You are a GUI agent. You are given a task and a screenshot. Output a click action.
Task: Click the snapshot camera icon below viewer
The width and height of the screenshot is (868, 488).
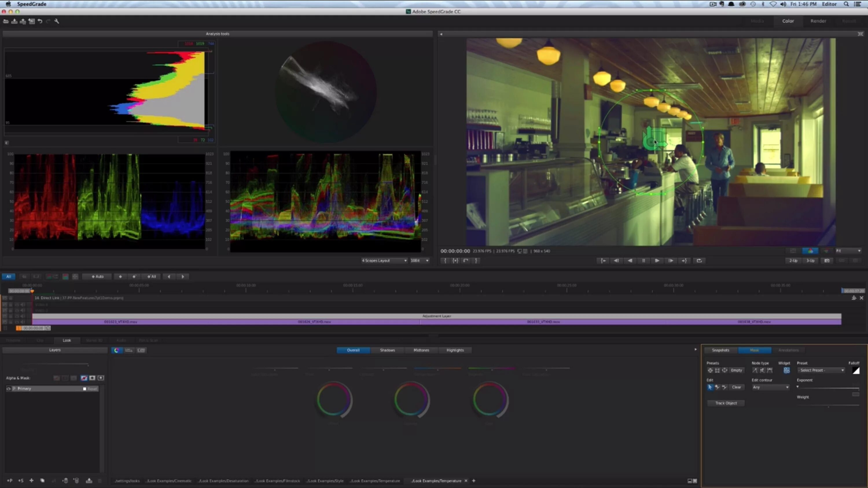pyautogui.click(x=827, y=260)
